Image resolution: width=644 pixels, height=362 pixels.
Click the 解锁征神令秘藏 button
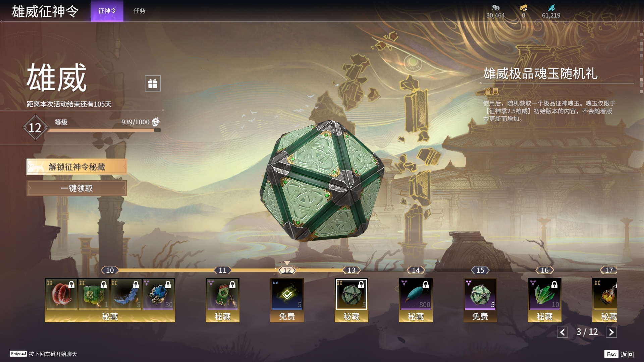coord(77,167)
